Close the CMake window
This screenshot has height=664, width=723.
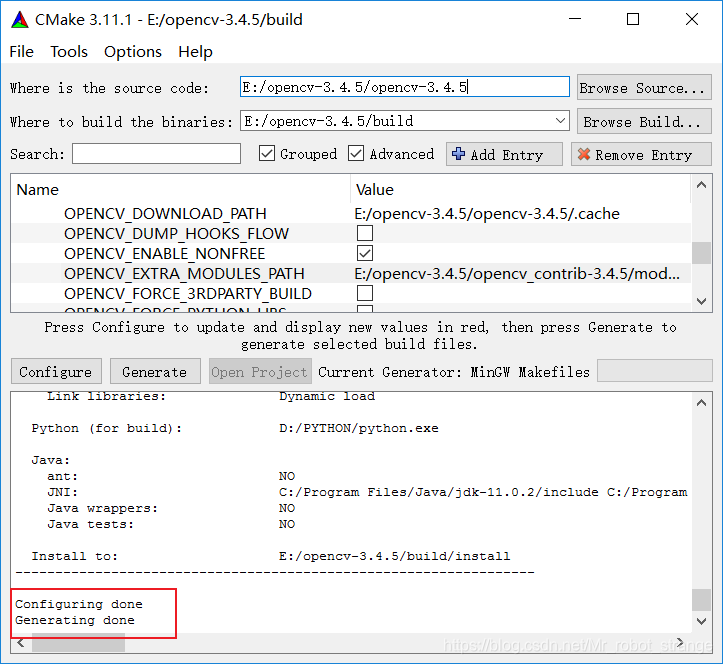(692, 19)
